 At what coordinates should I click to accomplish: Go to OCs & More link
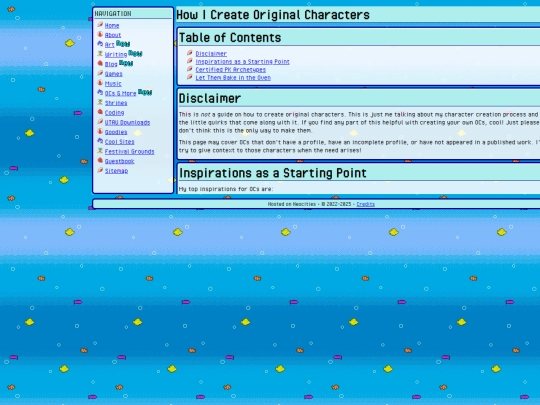click(x=120, y=93)
